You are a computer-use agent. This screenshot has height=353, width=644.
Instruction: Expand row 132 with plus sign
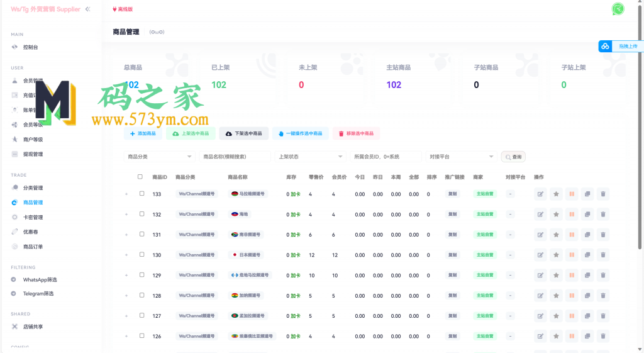point(126,215)
